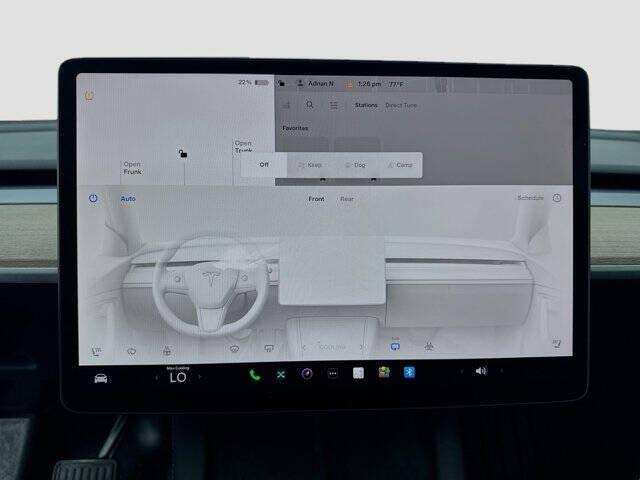Select Camp mode

point(400,165)
